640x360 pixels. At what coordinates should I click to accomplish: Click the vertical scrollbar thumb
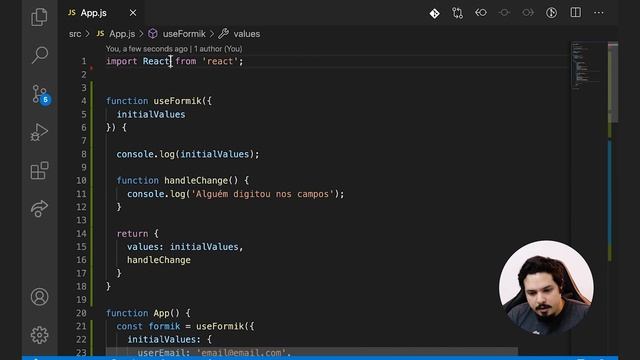coord(613,82)
